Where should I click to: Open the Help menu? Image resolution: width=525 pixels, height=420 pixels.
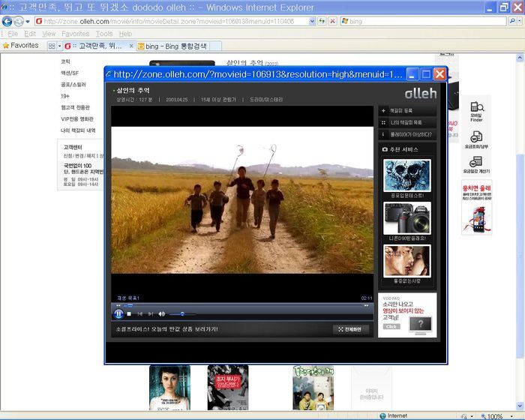(x=125, y=34)
